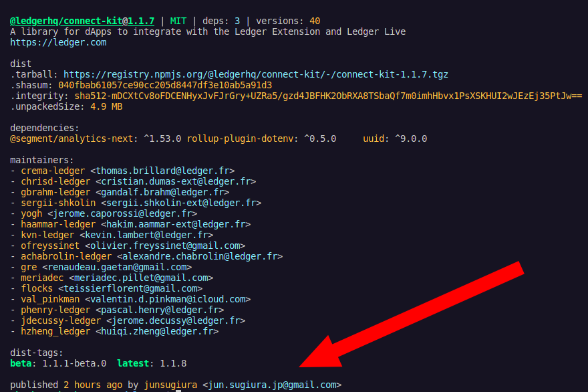This screenshot has height=392, width=588.
Task: Click latest version number 1.1.8
Action: (173, 363)
